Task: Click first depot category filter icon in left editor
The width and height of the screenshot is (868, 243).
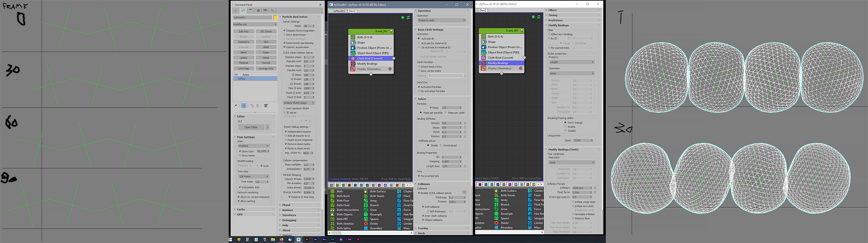Action: [x=331, y=185]
